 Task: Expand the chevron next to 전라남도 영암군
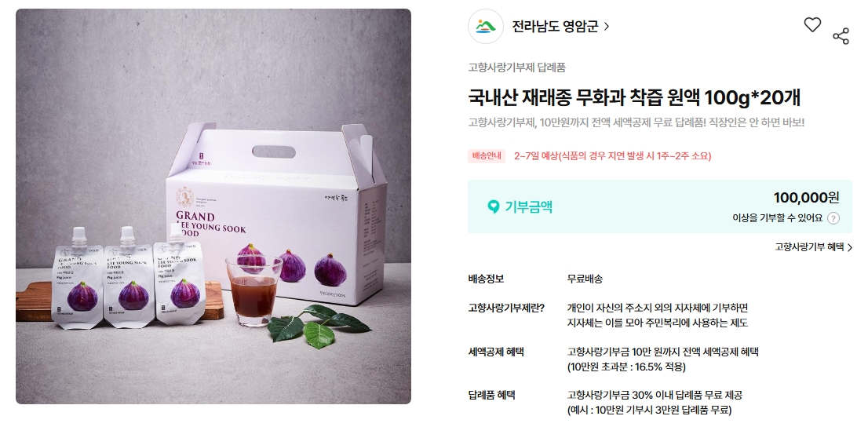tap(607, 26)
